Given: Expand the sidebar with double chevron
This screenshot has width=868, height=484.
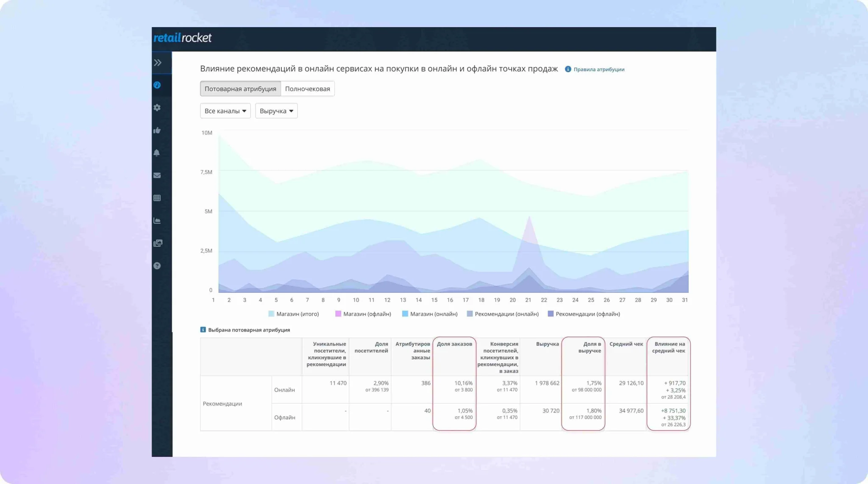Looking at the screenshot, I should (158, 63).
